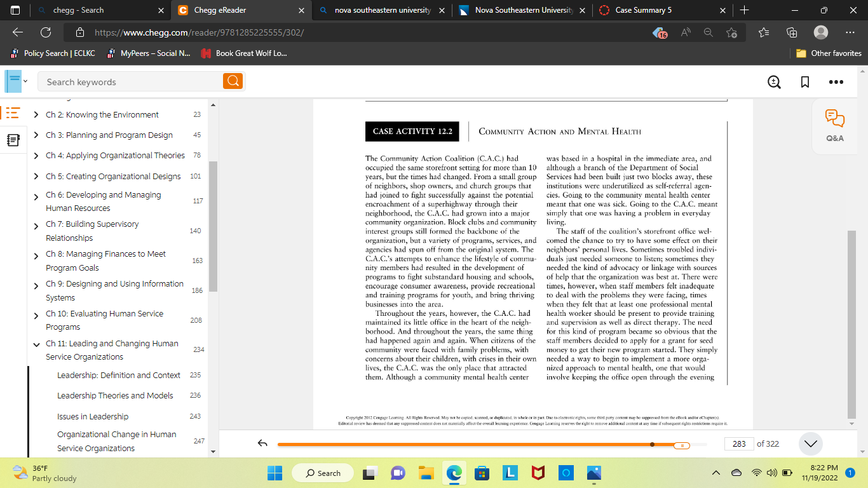Go to Leadership: Definition and Context section

tap(119, 376)
